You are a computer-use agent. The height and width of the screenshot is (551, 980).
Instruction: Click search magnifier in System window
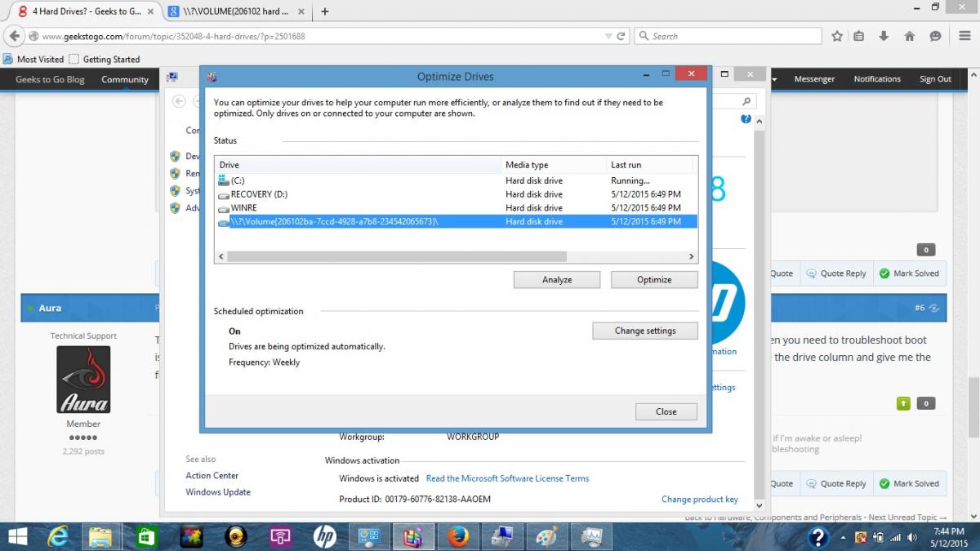746,101
